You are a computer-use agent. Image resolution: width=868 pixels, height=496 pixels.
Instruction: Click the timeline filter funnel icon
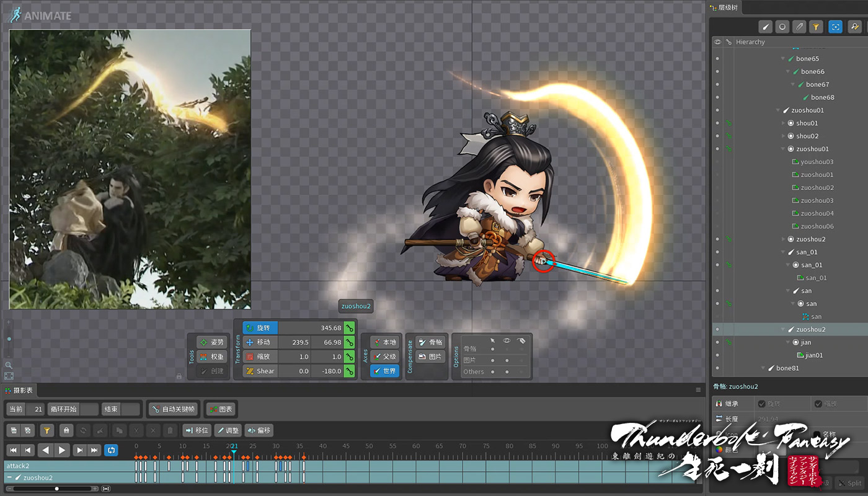click(x=46, y=430)
